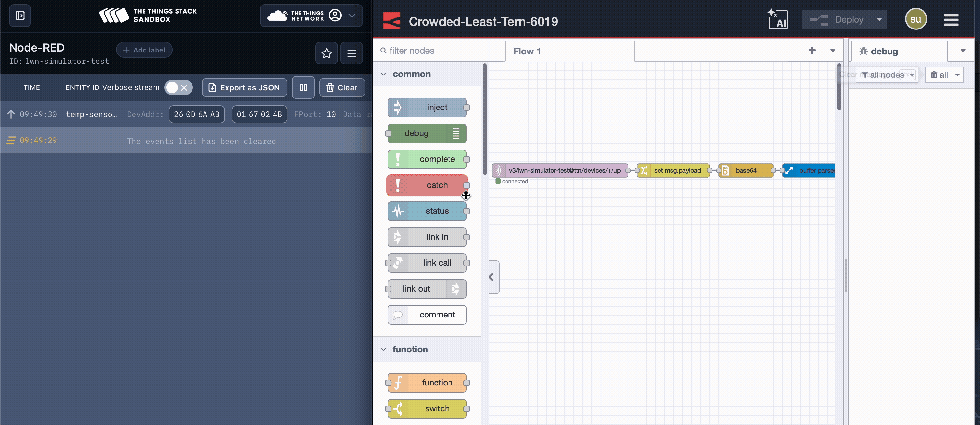Collapse the function palette category
The height and width of the screenshot is (425, 980).
click(383, 349)
